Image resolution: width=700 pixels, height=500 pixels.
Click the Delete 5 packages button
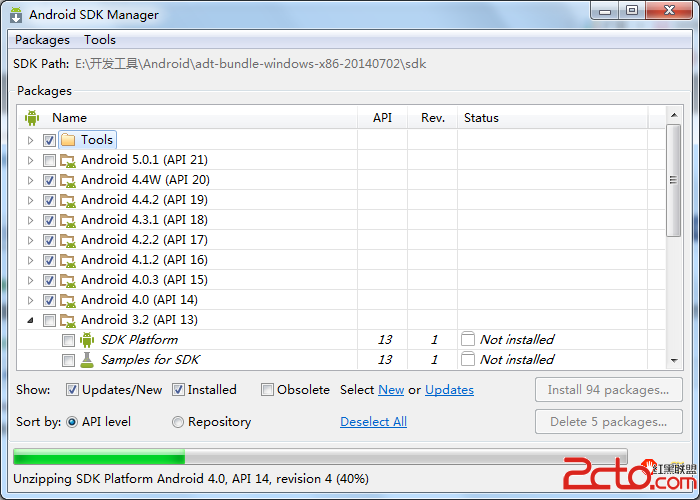[608, 422]
